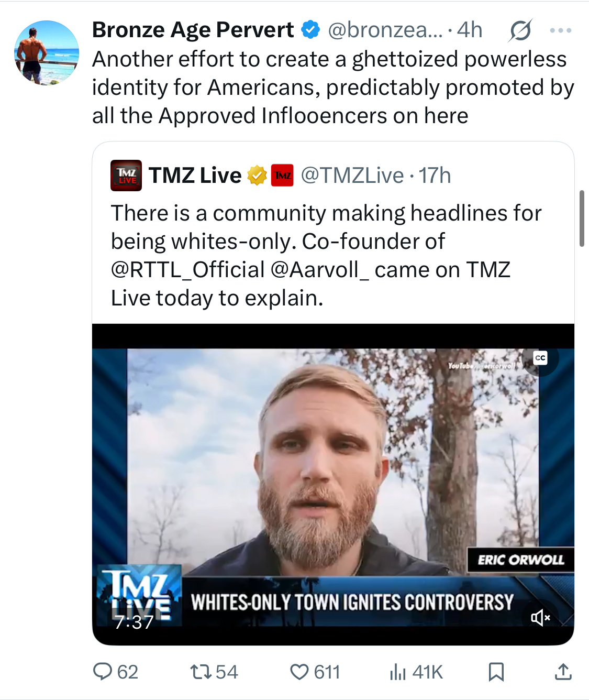Tap the 7:37 video duration label
The image size is (589, 700).
tap(134, 622)
